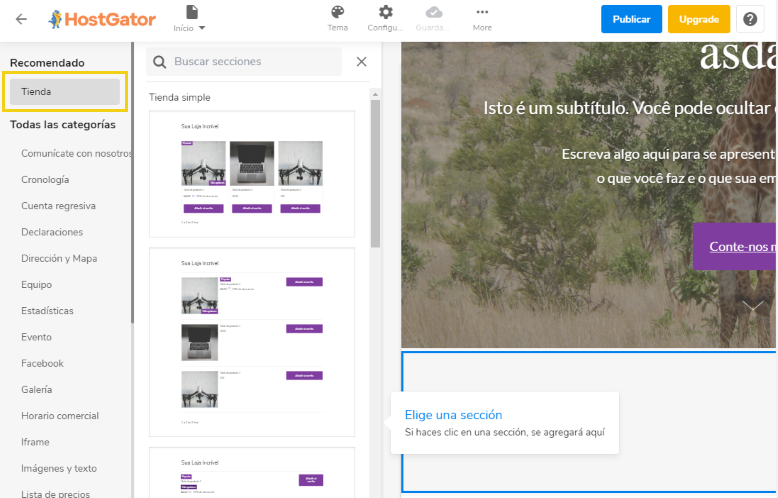Click the 'Tienda simple' heading
This screenshot has width=778, height=498.
point(180,97)
